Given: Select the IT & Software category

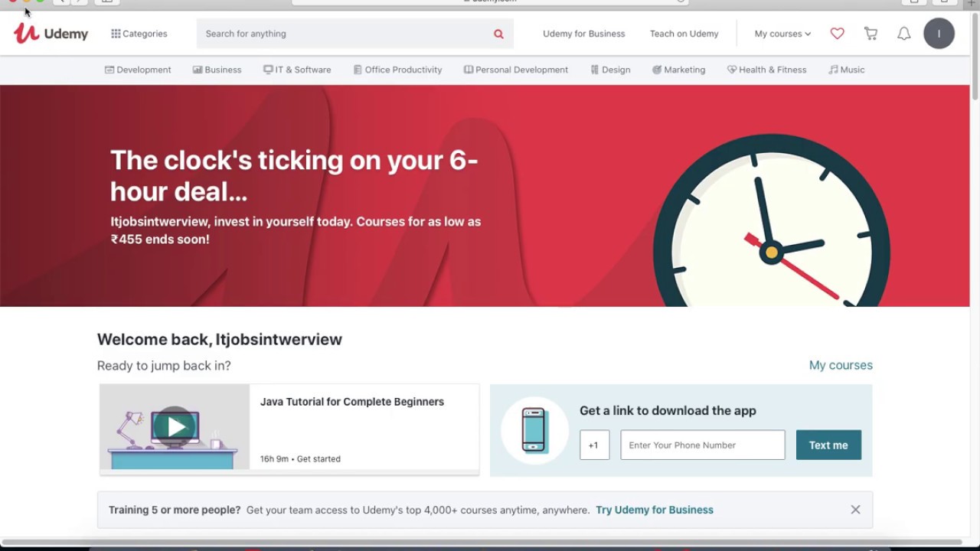Looking at the screenshot, I should point(297,70).
